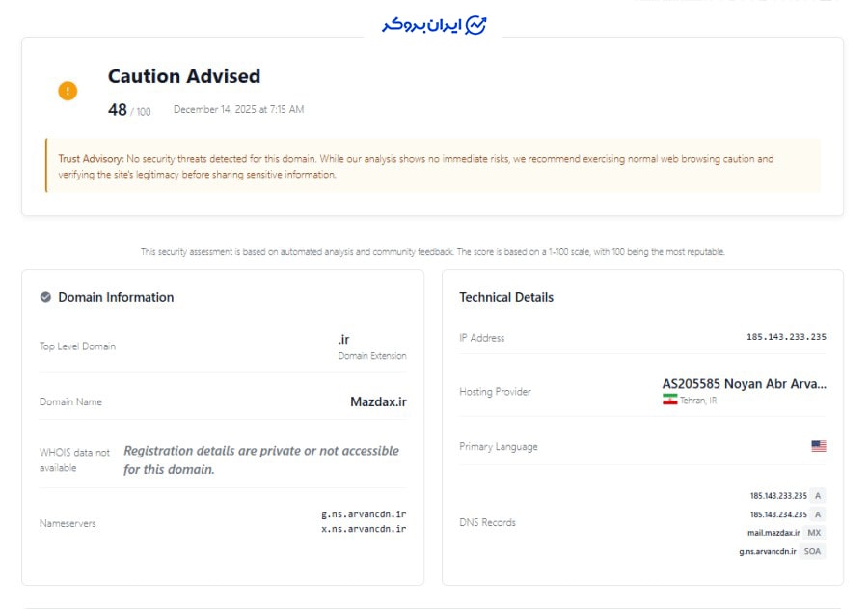Select the Mazdax.ir domain name
The image size is (868, 609).
(x=378, y=401)
